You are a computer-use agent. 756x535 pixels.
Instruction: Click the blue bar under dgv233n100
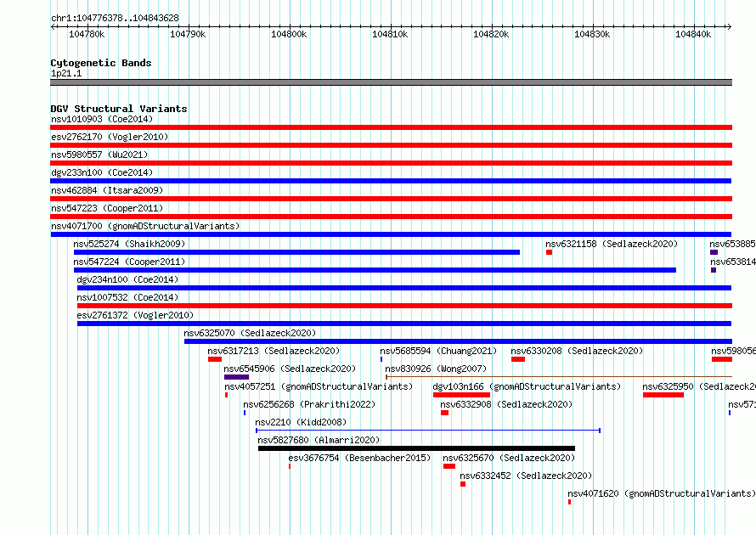(391, 181)
